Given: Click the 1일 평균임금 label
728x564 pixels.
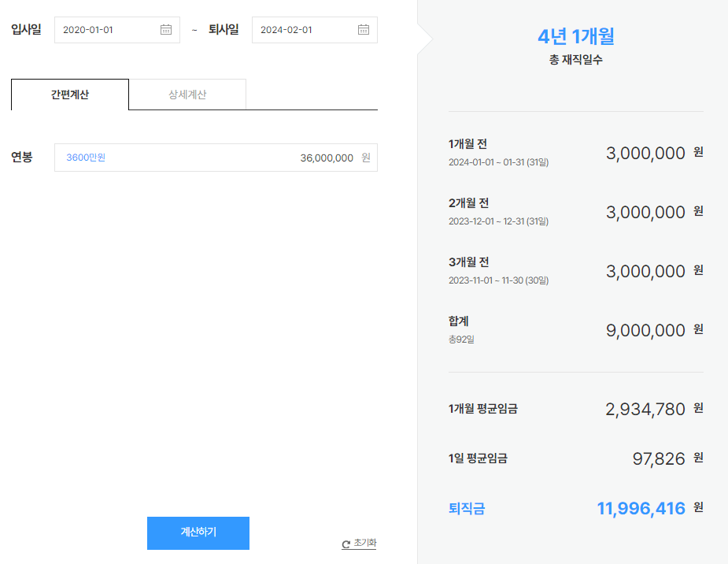Looking at the screenshot, I should coord(478,458).
